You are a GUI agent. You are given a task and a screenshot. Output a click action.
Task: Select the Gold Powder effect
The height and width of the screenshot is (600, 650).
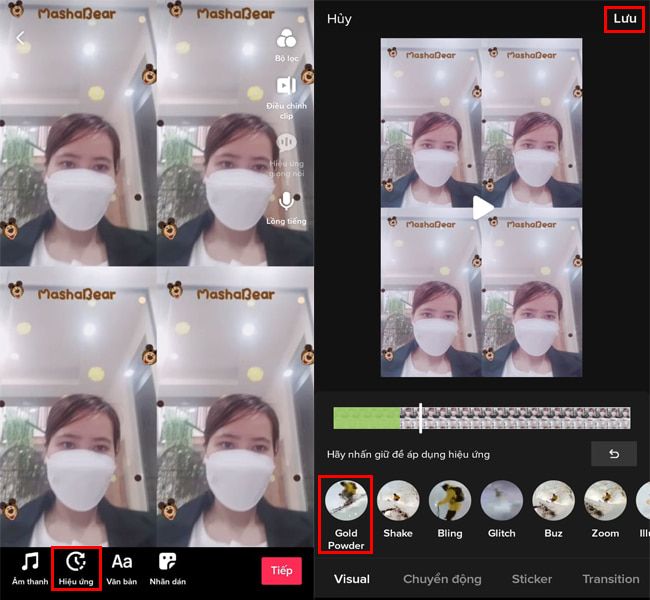click(x=346, y=501)
